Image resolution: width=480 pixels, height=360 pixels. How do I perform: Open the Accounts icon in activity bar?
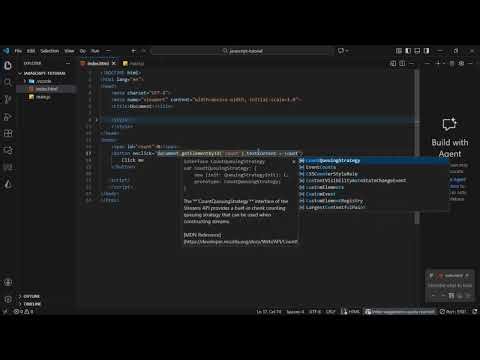pos(8,283)
